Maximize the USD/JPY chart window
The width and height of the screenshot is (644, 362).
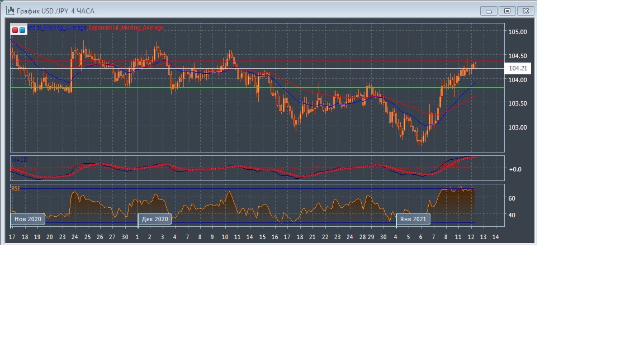coord(507,11)
